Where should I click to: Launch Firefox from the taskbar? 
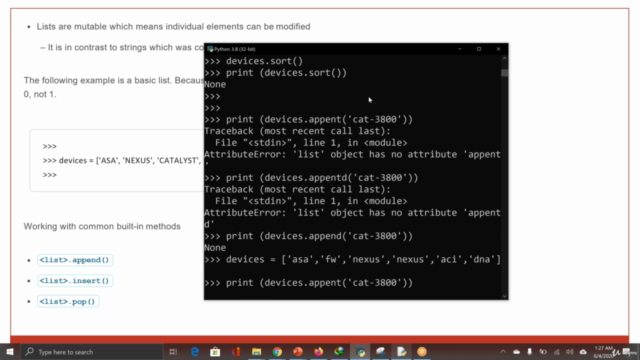coord(318,351)
